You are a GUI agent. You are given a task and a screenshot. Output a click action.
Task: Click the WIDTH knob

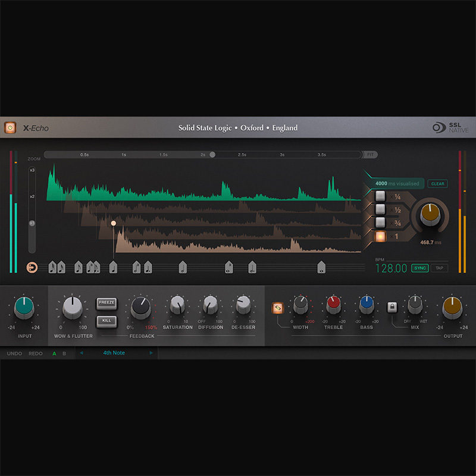pyautogui.click(x=301, y=305)
